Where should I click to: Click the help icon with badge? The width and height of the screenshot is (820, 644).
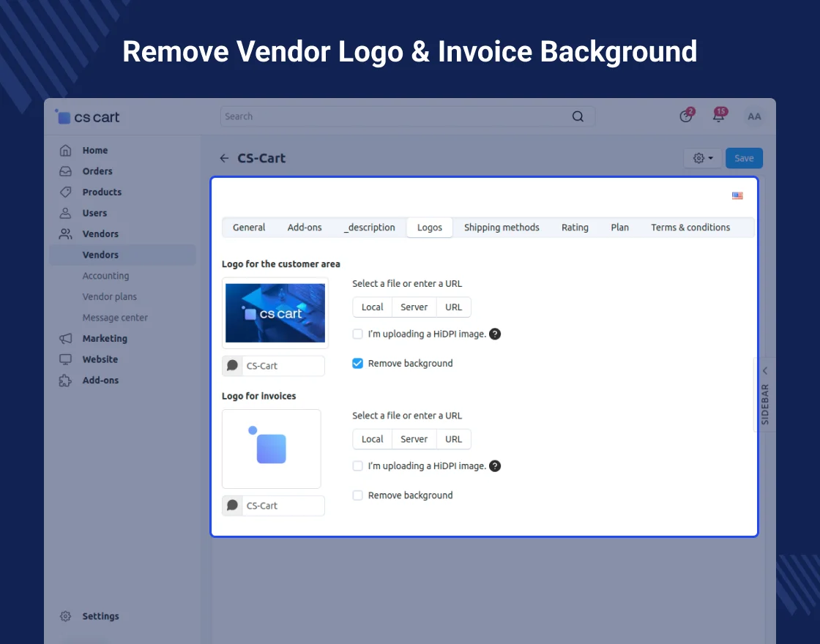686,116
